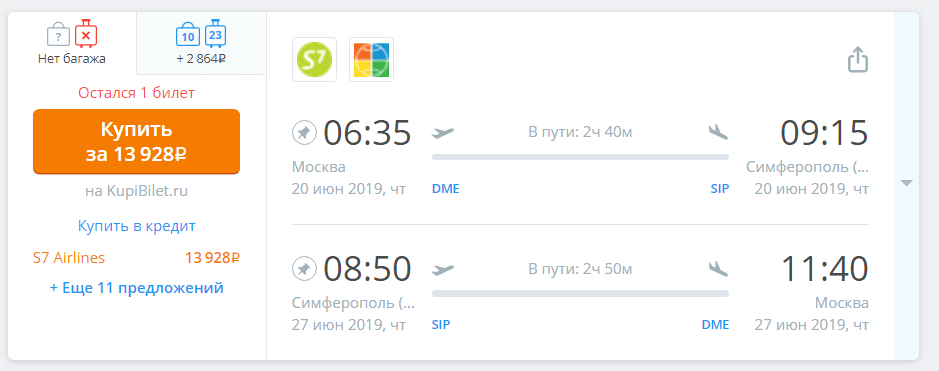Select the baggage option for +2 864₽
The width and height of the screenshot is (939, 371).
[201, 42]
